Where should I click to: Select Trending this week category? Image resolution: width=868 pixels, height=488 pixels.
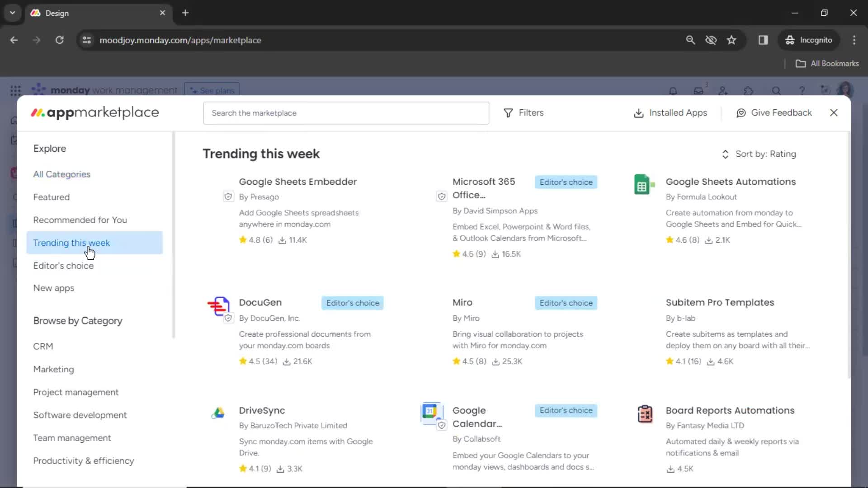click(71, 243)
